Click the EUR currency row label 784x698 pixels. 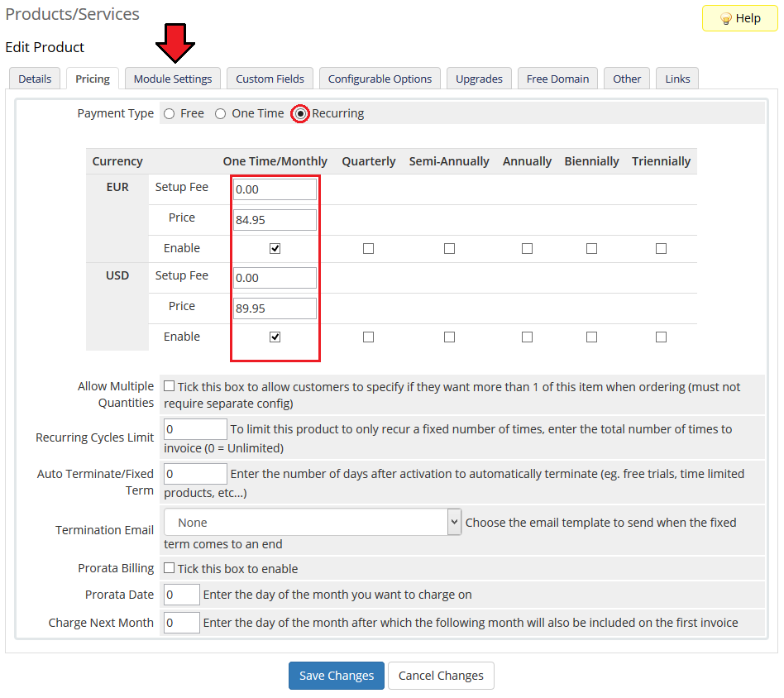pos(117,187)
